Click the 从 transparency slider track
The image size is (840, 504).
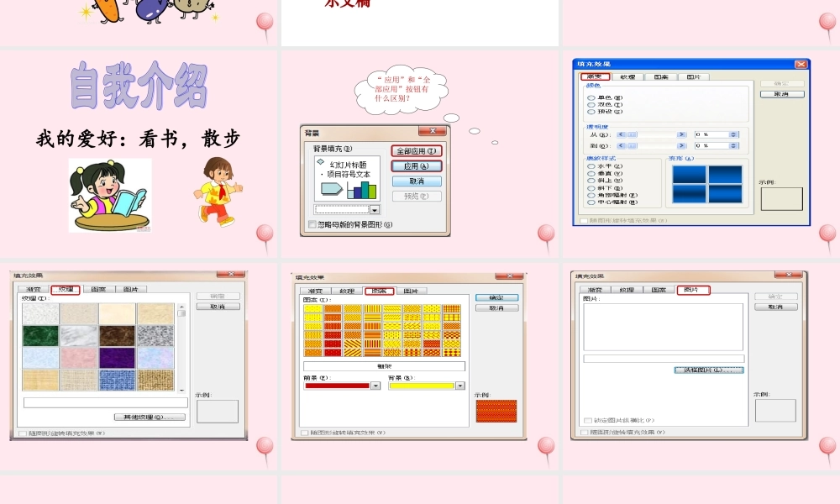point(652,134)
